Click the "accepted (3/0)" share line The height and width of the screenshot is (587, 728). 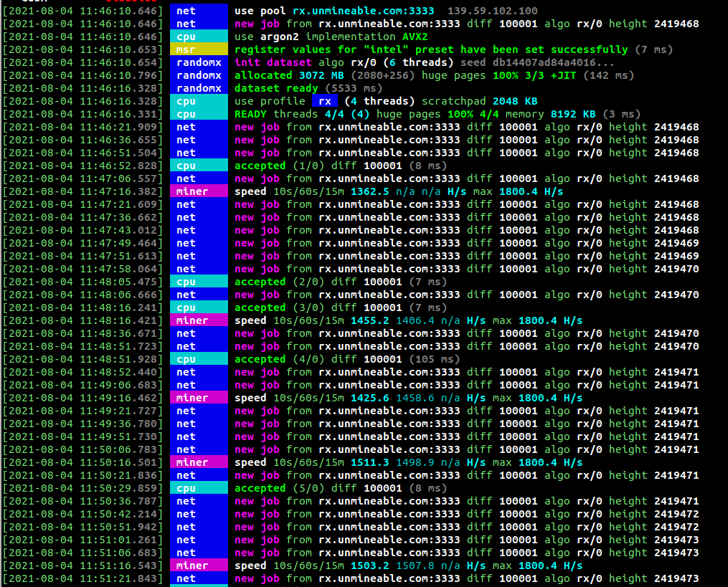pyautogui.click(x=340, y=307)
